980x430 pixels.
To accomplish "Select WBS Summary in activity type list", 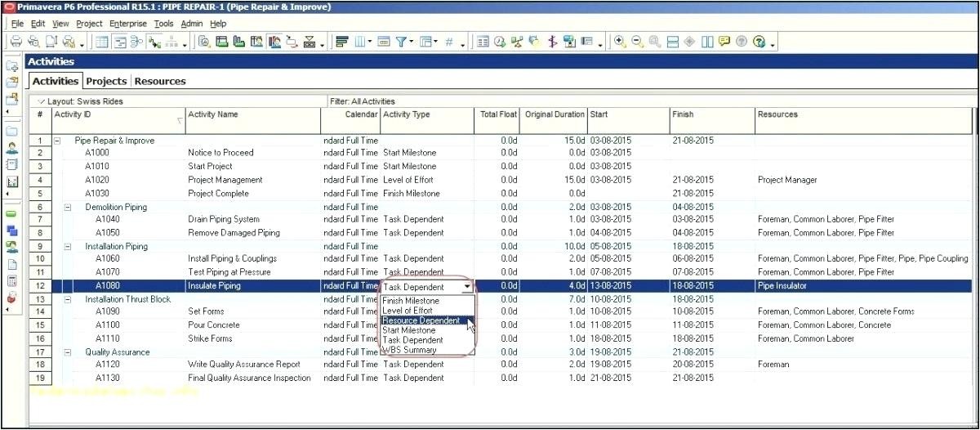I will pos(409,350).
